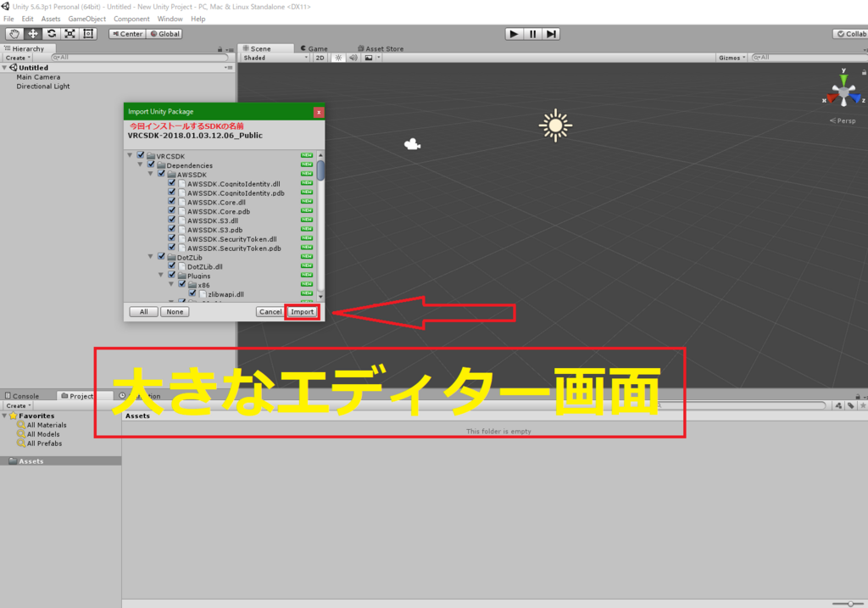Select the Hand tool in toolbar

14,34
